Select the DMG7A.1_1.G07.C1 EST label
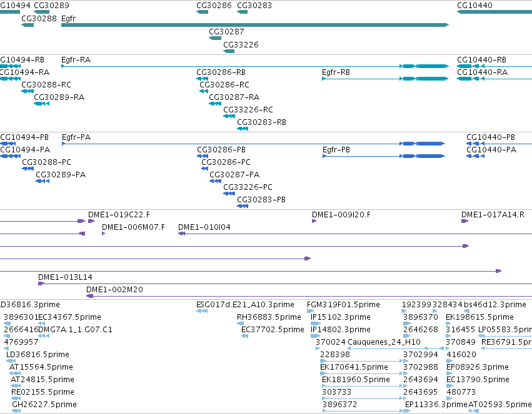Viewport: 532px width, 414px height. tap(75, 330)
